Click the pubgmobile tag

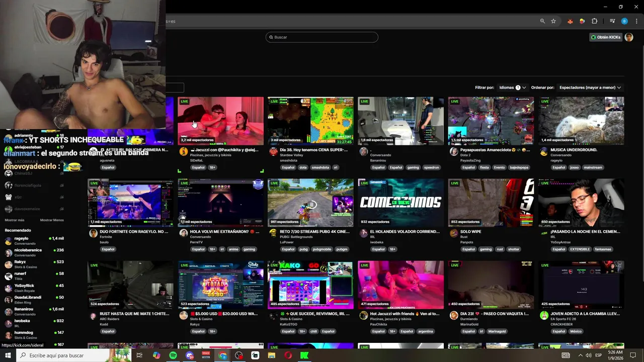pyautogui.click(x=322, y=249)
